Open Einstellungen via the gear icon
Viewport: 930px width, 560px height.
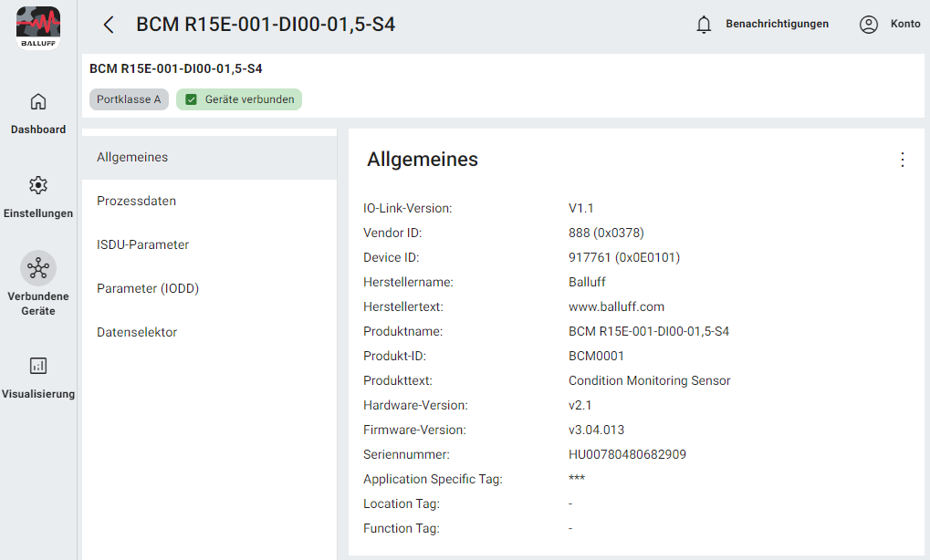coord(38,185)
